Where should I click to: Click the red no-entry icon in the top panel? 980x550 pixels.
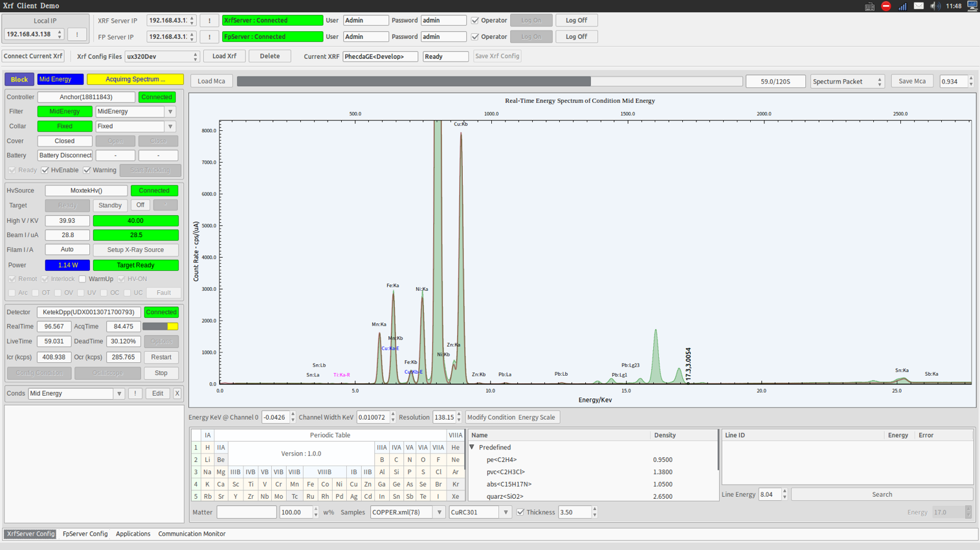tap(885, 6)
